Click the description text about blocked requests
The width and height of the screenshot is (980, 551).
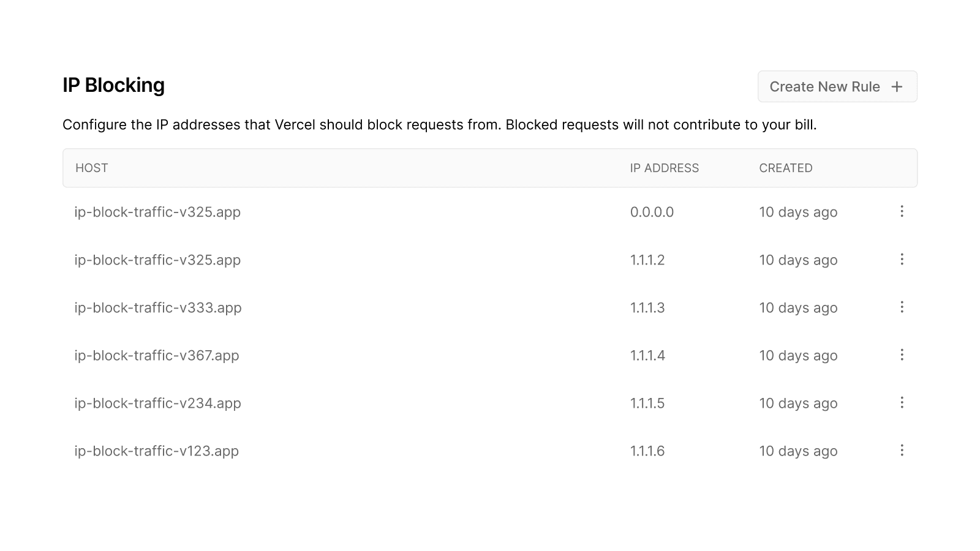(439, 124)
